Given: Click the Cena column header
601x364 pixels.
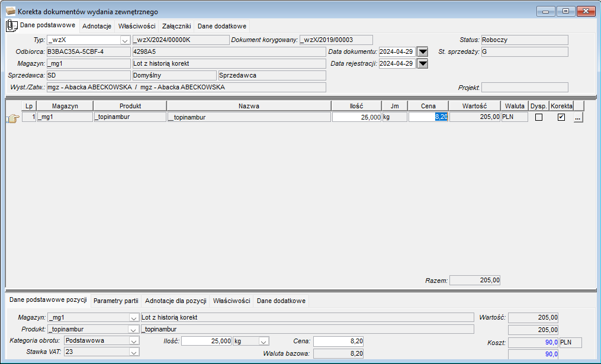Looking at the screenshot, I should click(428, 106).
